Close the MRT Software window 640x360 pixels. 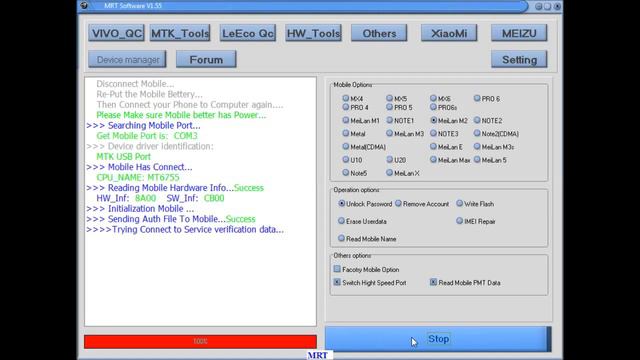pos(557,6)
